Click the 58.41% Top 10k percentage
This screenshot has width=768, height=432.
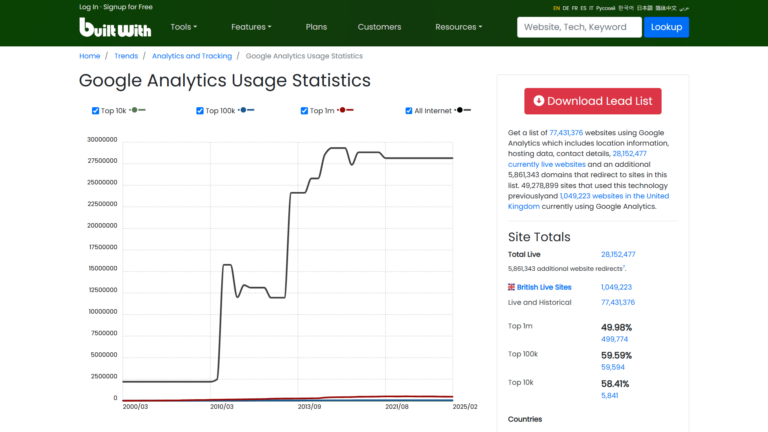click(x=615, y=384)
